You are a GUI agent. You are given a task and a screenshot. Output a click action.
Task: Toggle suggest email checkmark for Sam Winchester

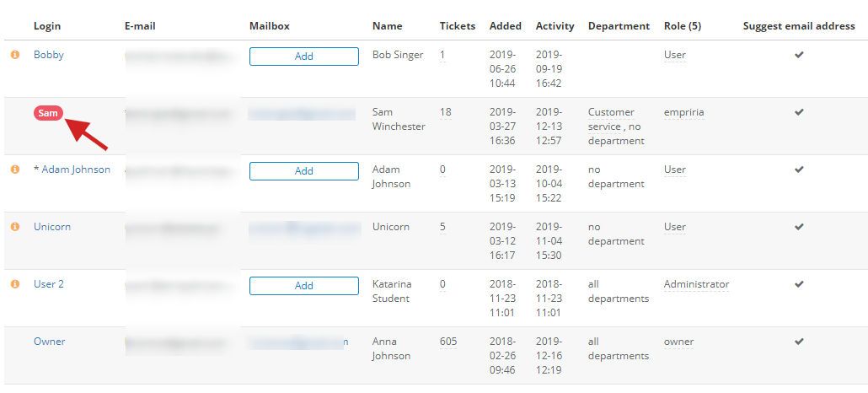(799, 112)
